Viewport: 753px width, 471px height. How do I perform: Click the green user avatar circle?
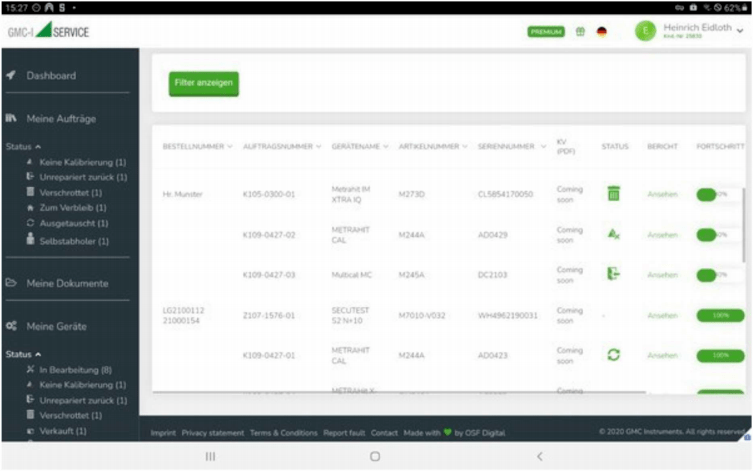click(x=645, y=32)
